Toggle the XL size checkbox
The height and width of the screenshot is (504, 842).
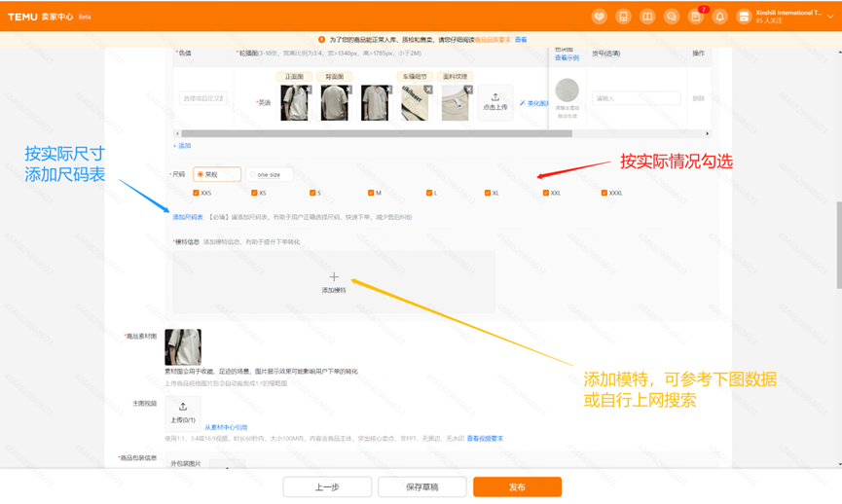(488, 193)
